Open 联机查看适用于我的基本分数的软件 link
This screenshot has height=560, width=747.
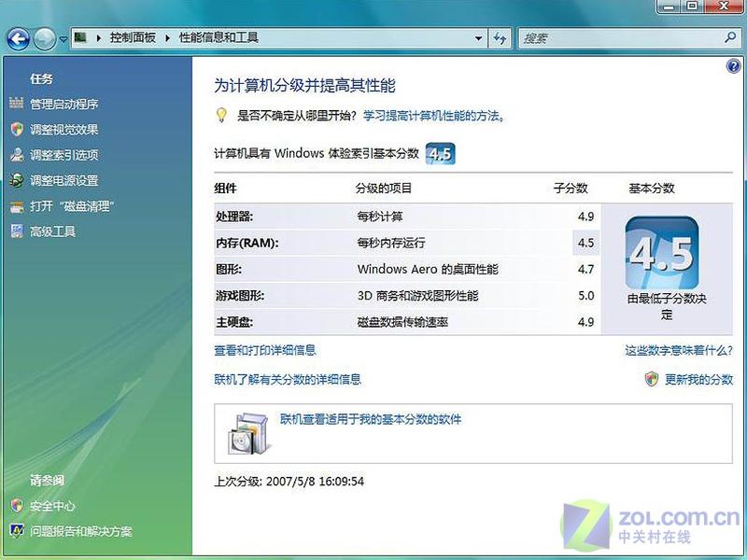[x=371, y=419]
